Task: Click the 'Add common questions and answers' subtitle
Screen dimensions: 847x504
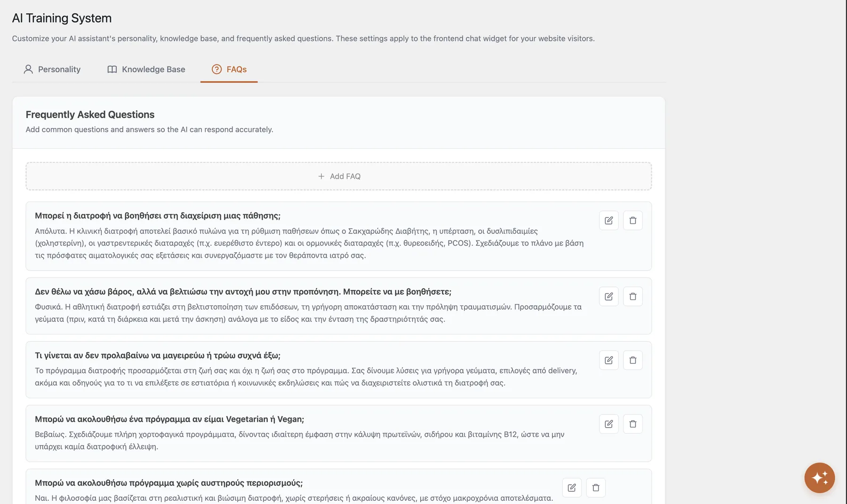Action: coord(149,129)
